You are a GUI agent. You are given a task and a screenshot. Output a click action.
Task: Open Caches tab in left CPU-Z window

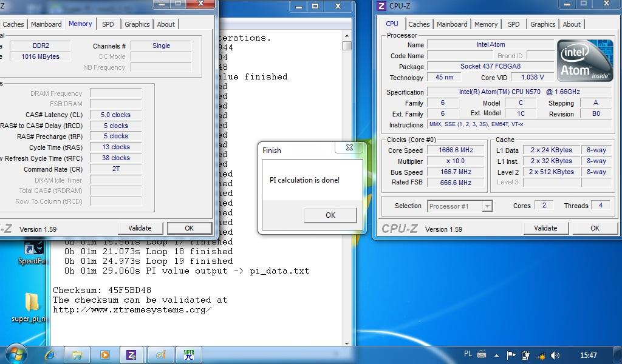coord(13,24)
